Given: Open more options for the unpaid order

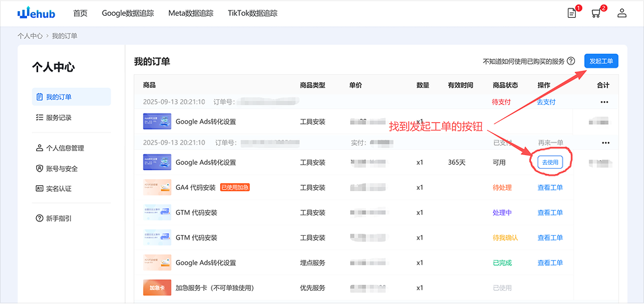Looking at the screenshot, I should click(604, 102).
